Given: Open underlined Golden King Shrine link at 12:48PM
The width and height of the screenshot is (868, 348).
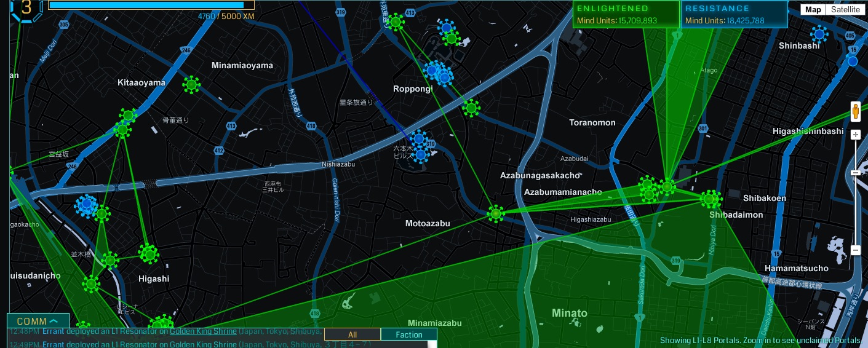Looking at the screenshot, I should tap(203, 331).
